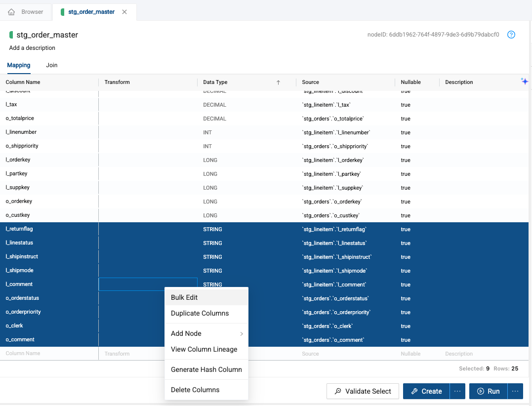Click the o_orderpriority column name

click(x=23, y=312)
